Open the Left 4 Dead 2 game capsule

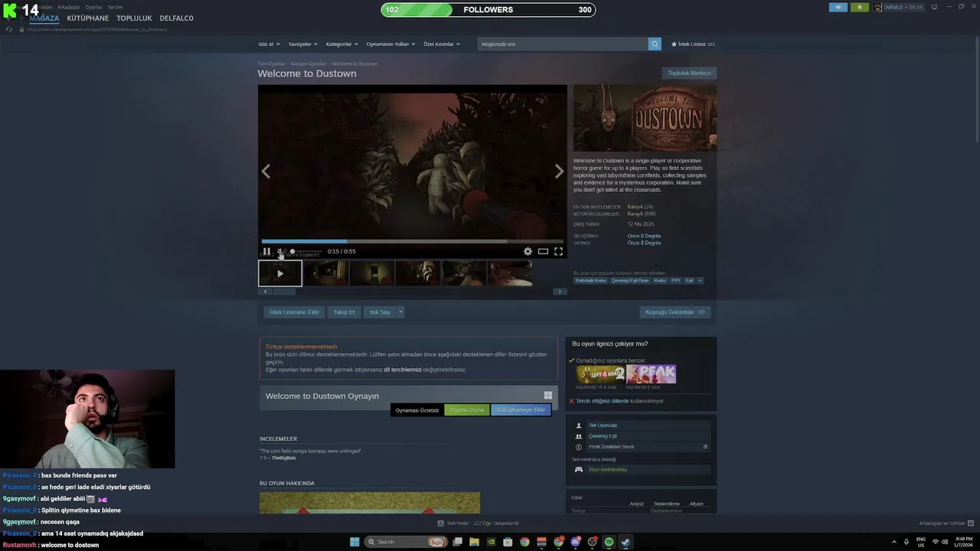coord(600,374)
